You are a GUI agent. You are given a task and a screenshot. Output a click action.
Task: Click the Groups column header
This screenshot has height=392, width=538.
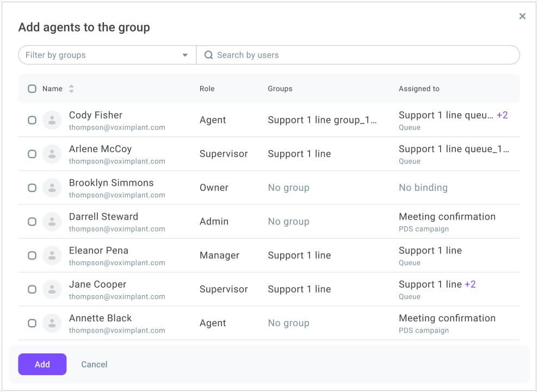coord(280,89)
